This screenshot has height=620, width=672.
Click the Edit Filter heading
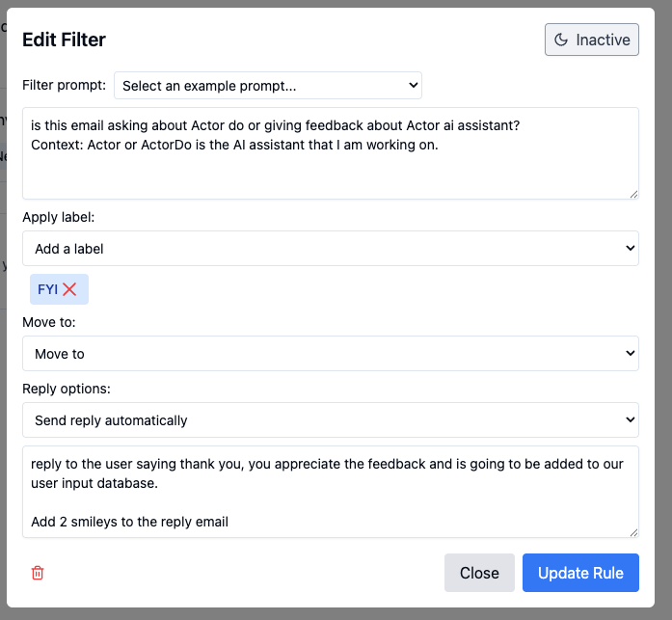pos(64,40)
